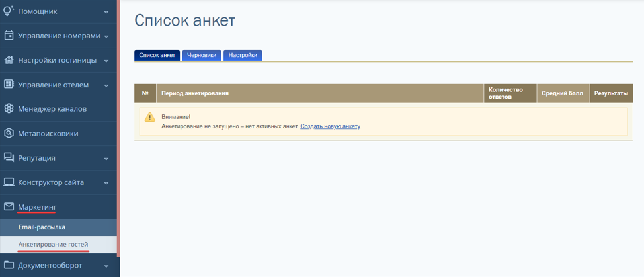This screenshot has width=644, height=277.
Task: Click the envelope icon for Маркетинг
Action: tap(9, 206)
